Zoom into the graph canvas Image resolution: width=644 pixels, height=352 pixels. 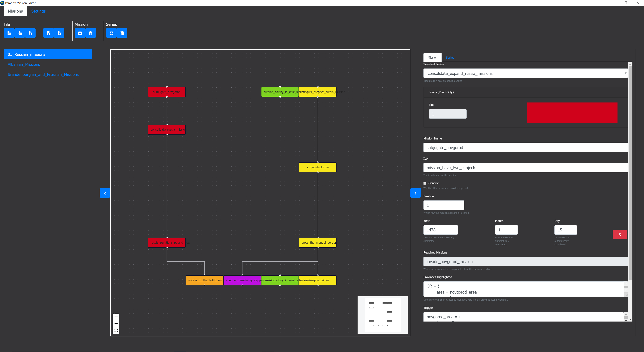point(116,316)
